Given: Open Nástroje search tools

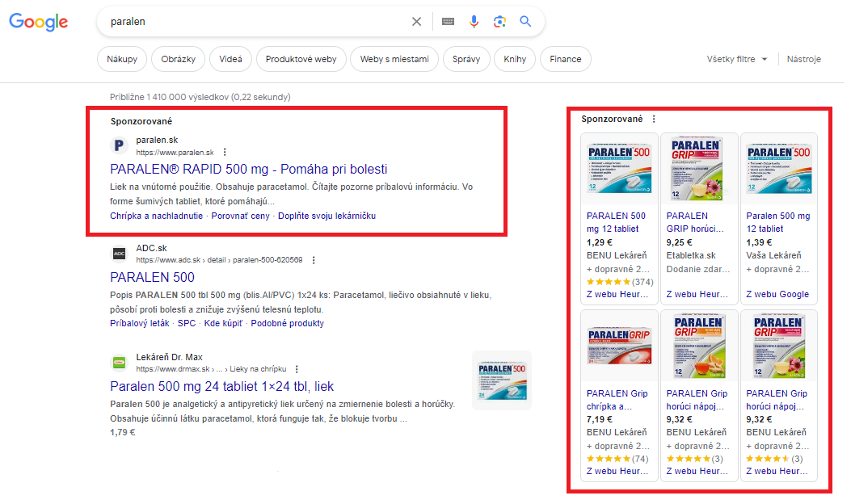Looking at the screenshot, I should click(x=804, y=59).
